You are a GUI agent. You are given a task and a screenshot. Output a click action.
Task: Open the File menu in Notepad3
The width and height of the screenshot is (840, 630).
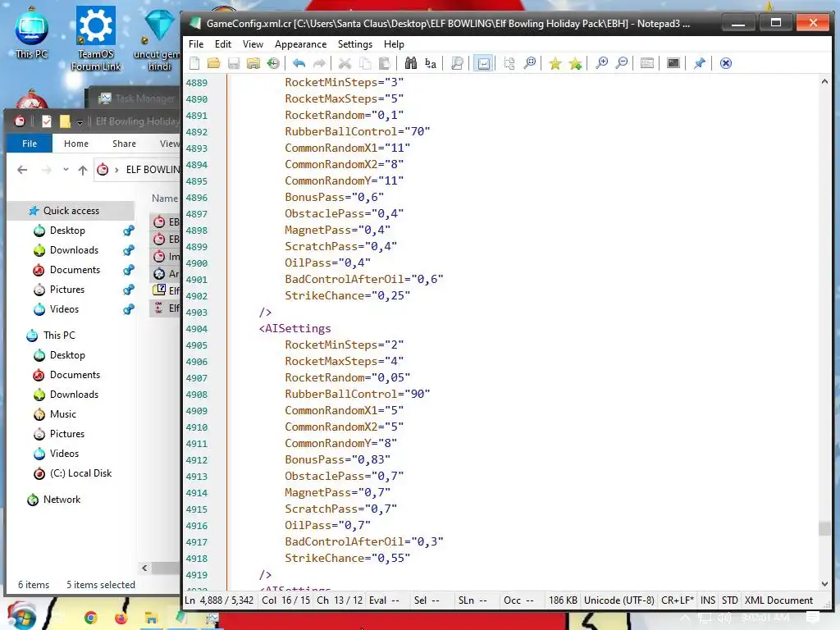click(196, 44)
